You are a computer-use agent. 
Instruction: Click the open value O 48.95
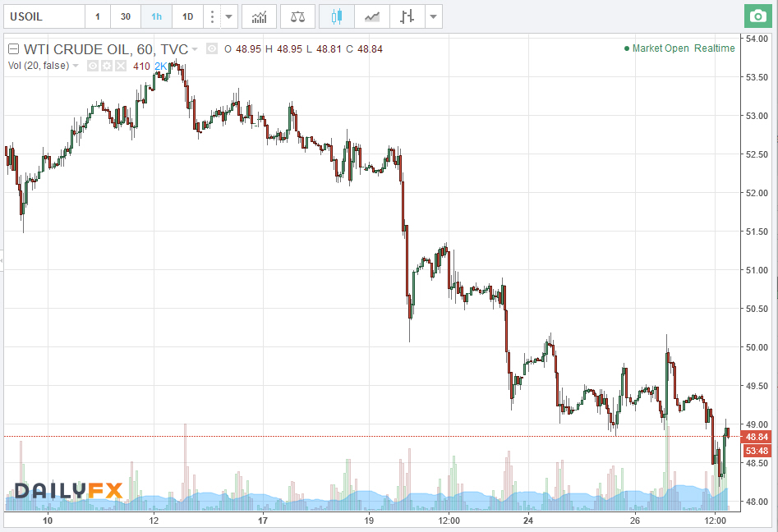(x=242, y=48)
